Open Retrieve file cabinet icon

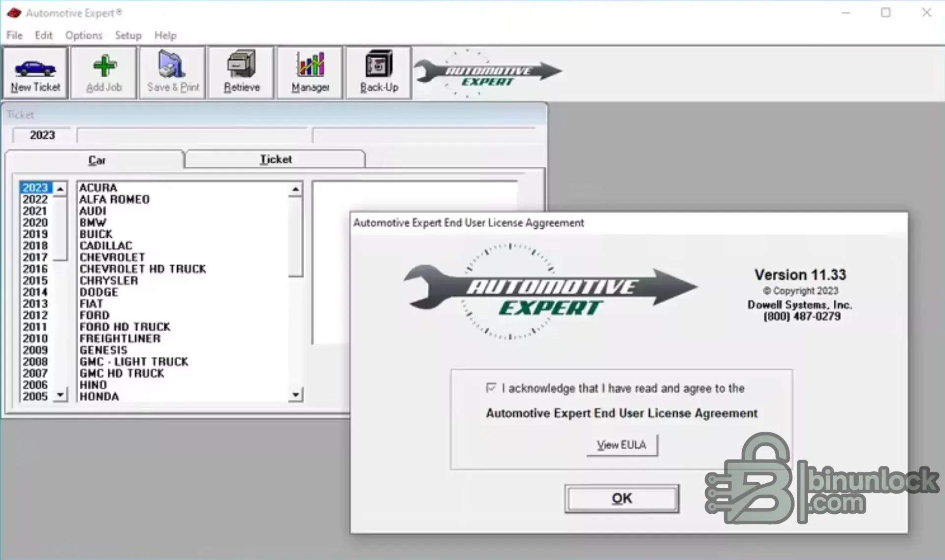click(241, 73)
